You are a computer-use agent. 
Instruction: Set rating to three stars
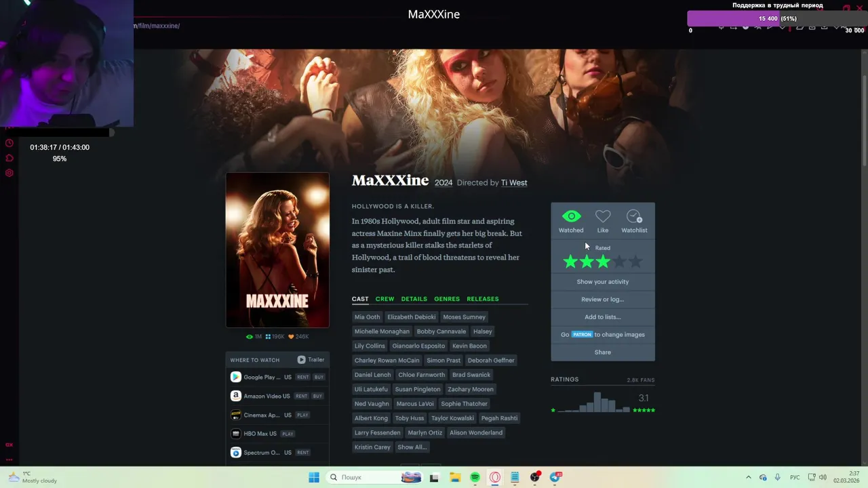pos(603,262)
